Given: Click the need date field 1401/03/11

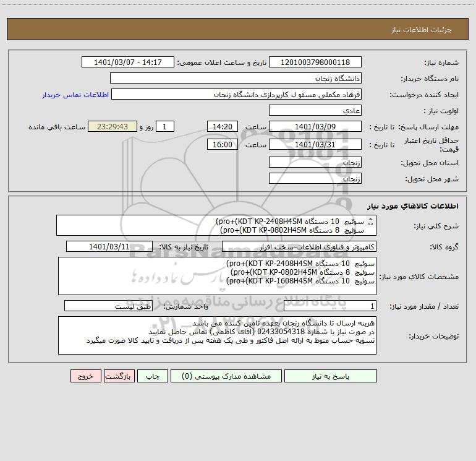Looking at the screenshot, I should [109, 246].
